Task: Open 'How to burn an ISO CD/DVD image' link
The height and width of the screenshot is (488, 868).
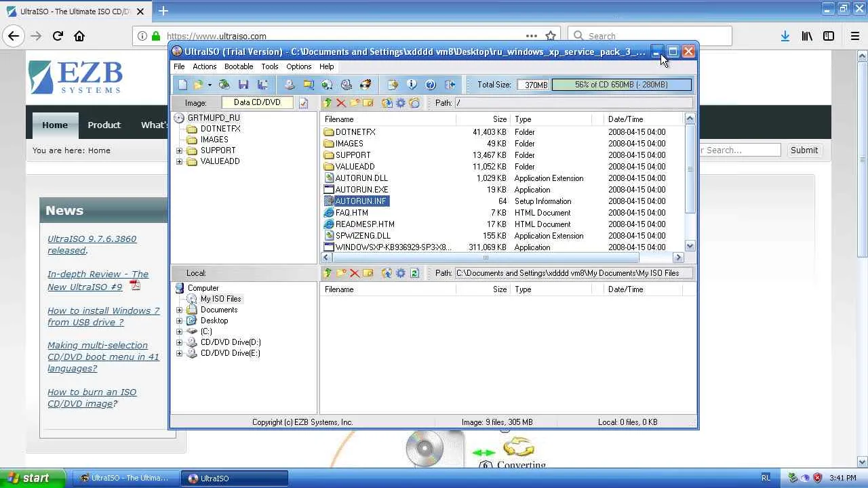Action: pyautogui.click(x=92, y=398)
